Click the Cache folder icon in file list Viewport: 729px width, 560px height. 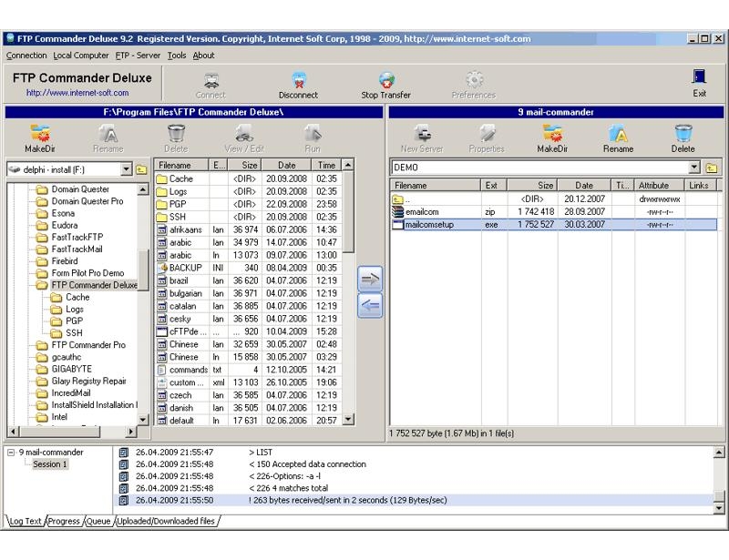tap(162, 178)
